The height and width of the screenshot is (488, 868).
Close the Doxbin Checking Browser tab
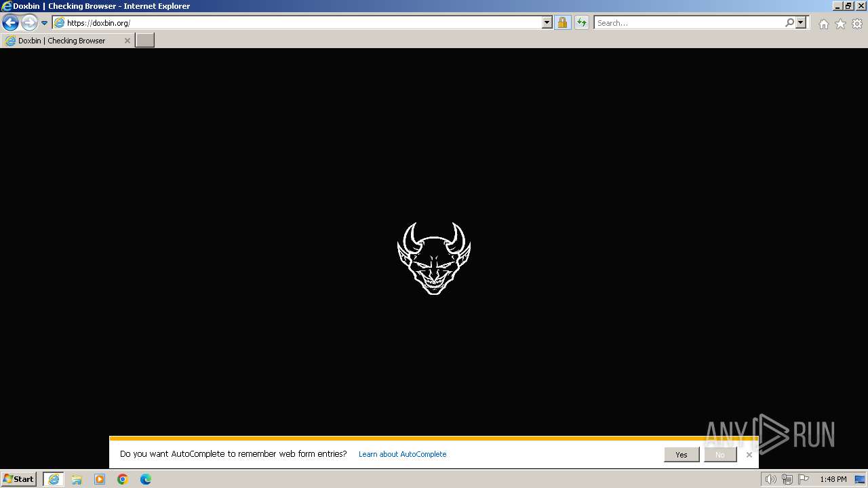pyautogui.click(x=127, y=41)
